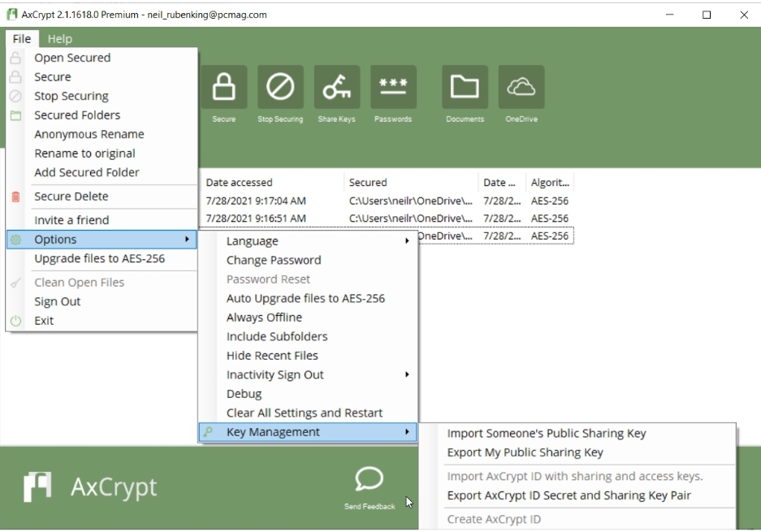Choose Export My Public Sharing Key
Image resolution: width=761 pixels, height=532 pixels.
525,452
